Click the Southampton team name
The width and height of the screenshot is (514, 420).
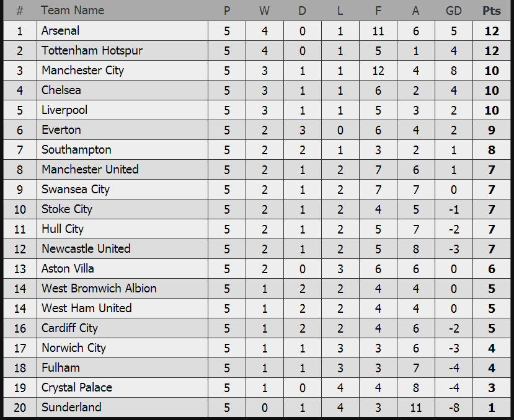77,150
